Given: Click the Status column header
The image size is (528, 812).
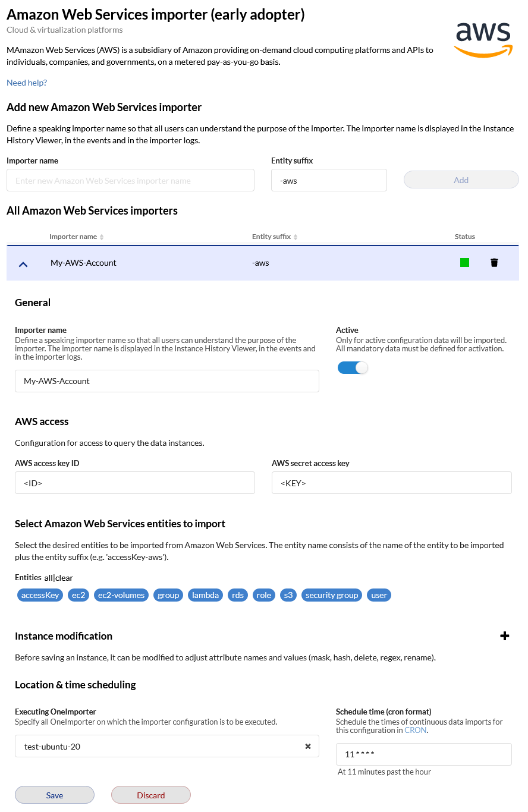Looking at the screenshot, I should 465,237.
